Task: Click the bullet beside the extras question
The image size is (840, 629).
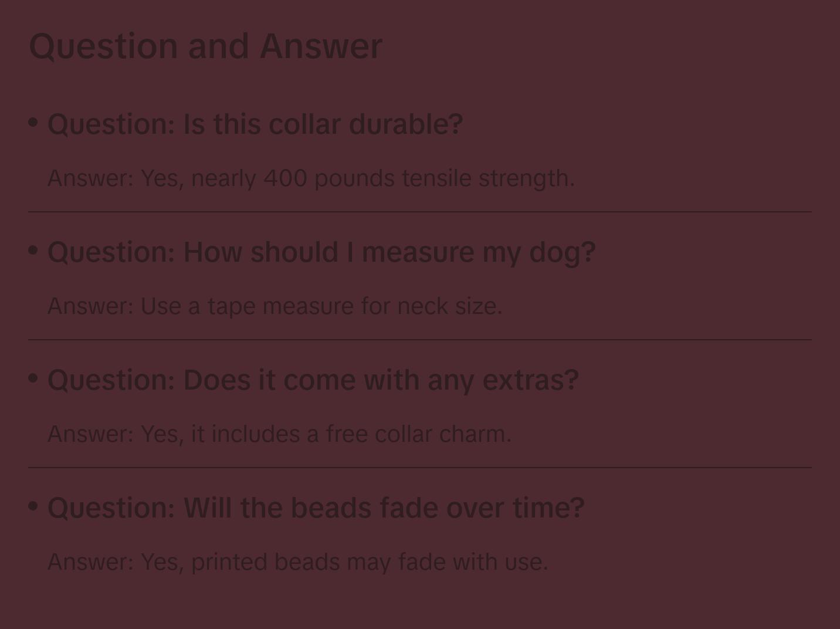Action: [33, 378]
